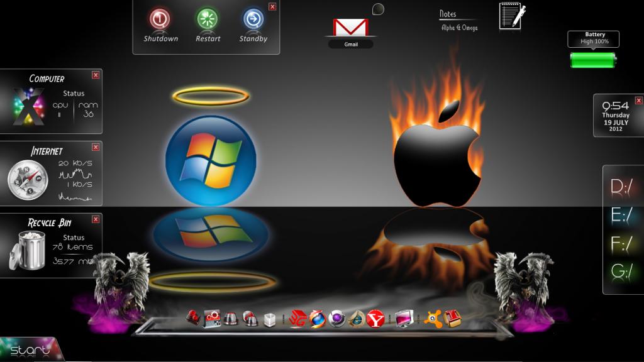Click the red blocks icon in dock

[x=192, y=317]
